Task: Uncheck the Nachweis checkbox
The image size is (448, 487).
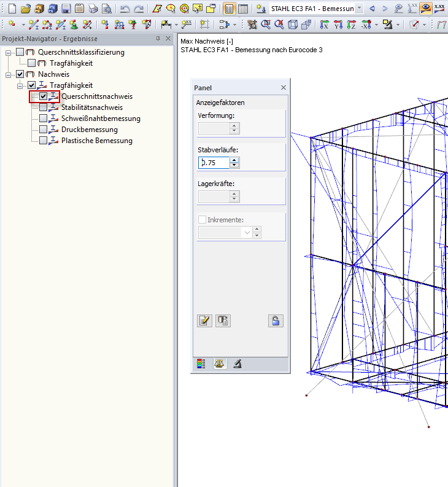Action: click(x=20, y=74)
